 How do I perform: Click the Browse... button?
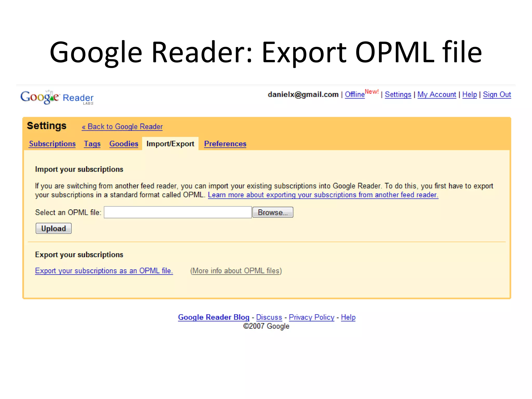point(273,212)
